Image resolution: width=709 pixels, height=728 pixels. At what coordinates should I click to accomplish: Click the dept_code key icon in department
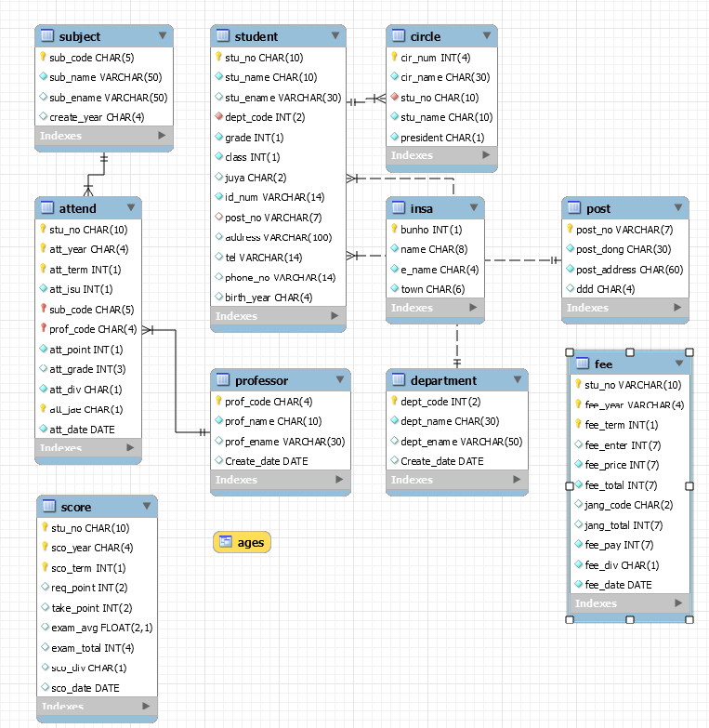pyautogui.click(x=394, y=400)
